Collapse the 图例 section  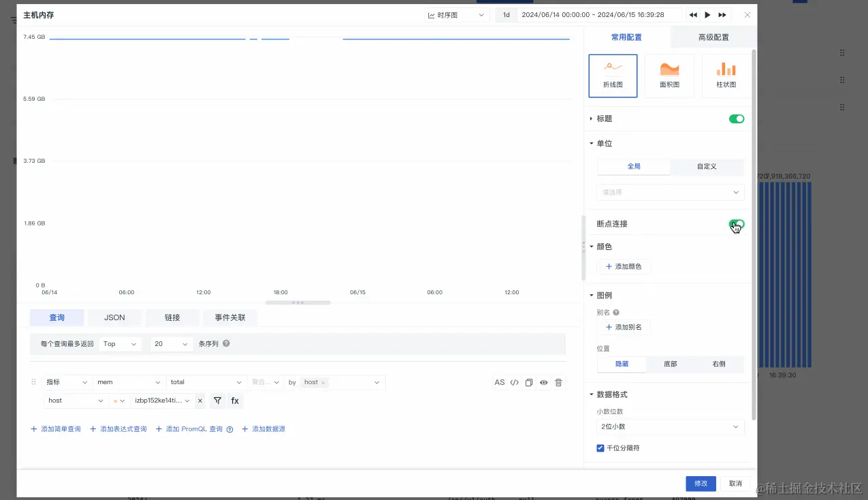(x=591, y=296)
